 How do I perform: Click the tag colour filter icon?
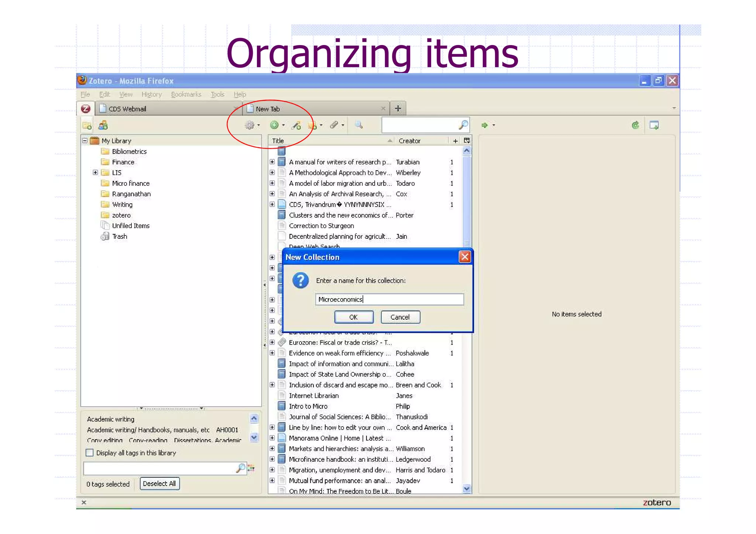point(251,468)
